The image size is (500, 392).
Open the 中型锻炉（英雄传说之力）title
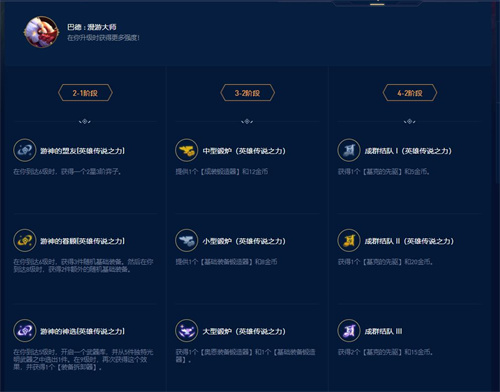tap(244, 151)
